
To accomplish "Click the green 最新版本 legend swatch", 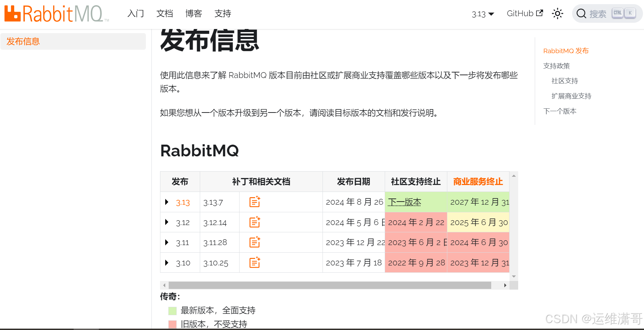I will click(172, 311).
